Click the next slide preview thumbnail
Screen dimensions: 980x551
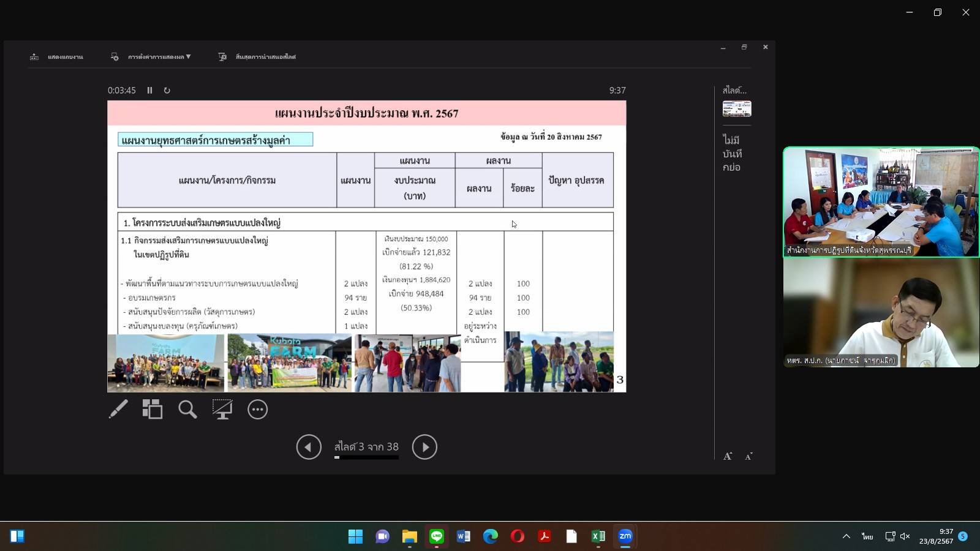(x=737, y=109)
